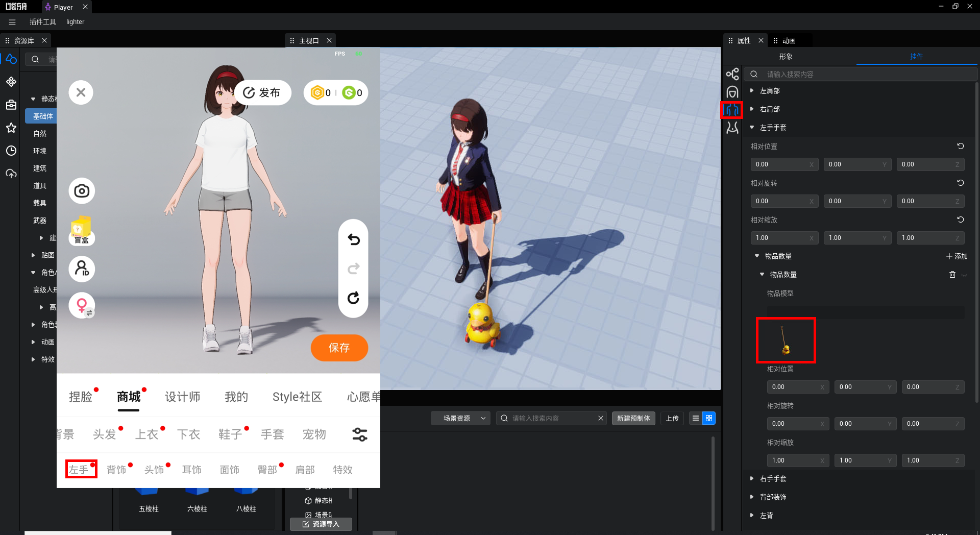Reset 相对旋转 of 左手手套
Screen dimensions: 980x535
point(960,183)
